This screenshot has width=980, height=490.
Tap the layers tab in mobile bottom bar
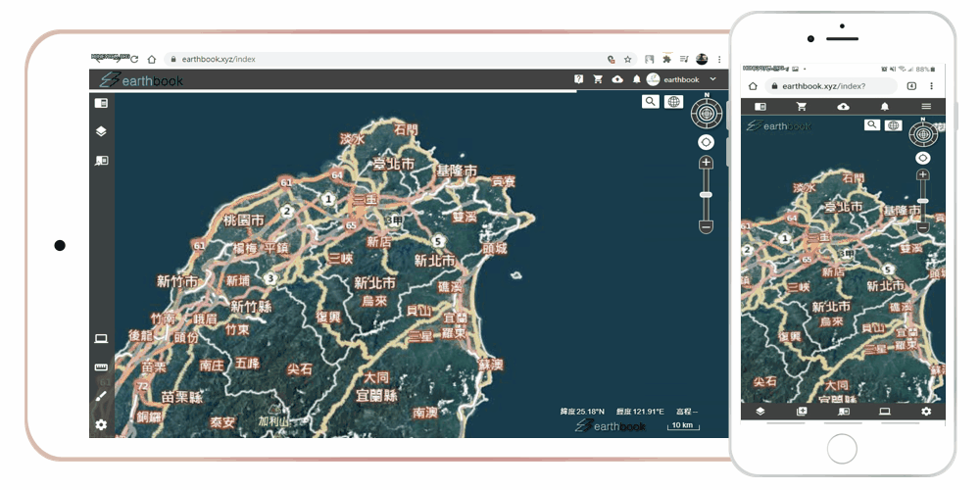[x=760, y=412]
